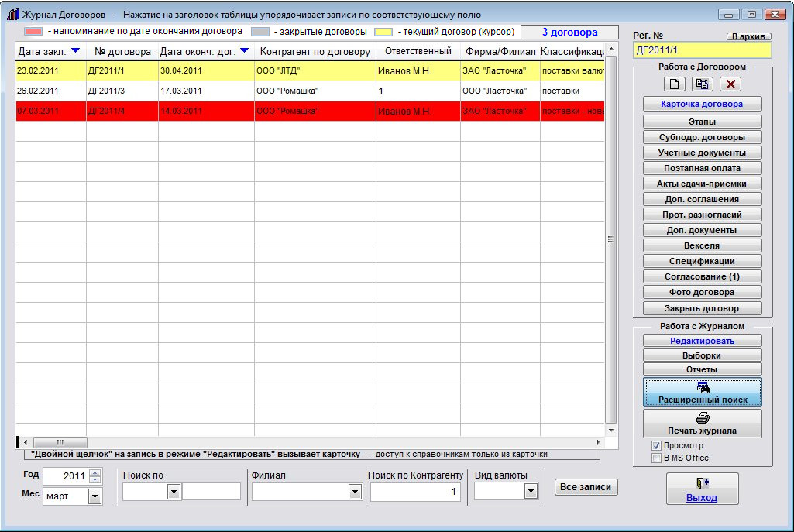This screenshot has height=532, width=794.
Task: Click the Ответственный column header
Action: (x=418, y=52)
